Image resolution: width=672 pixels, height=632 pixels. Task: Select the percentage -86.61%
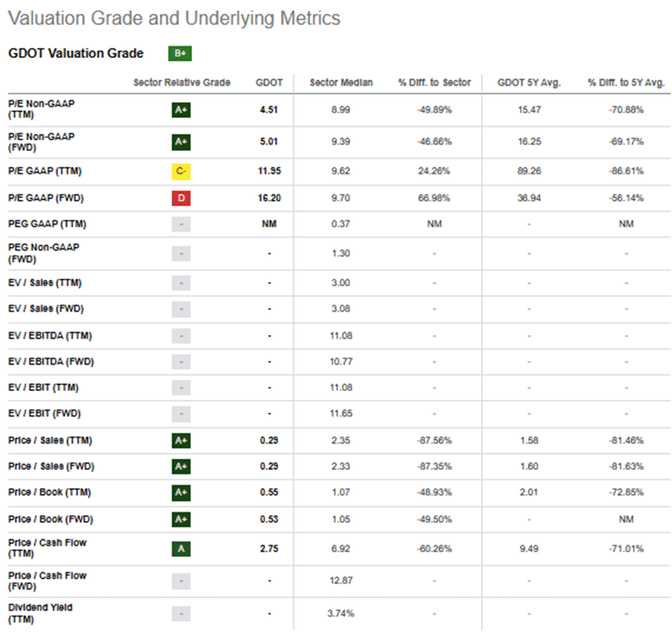pos(626,171)
